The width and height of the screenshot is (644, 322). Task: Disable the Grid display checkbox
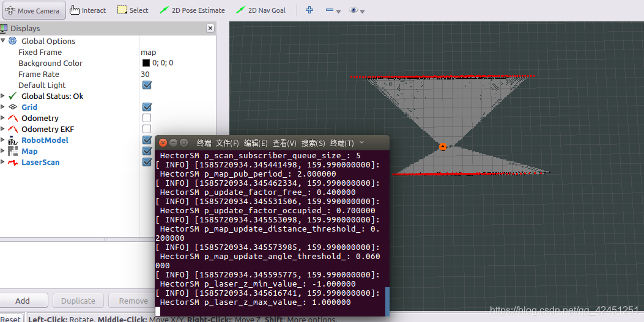[x=147, y=107]
